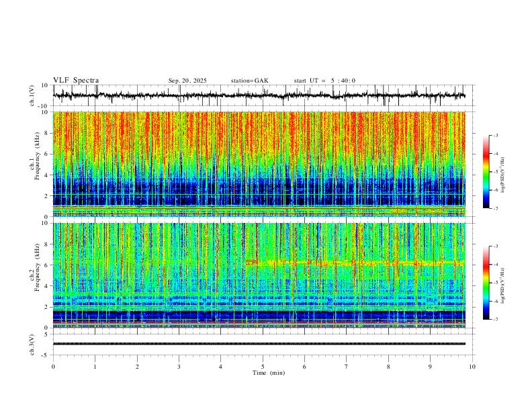Click the "5" tick on the time axis
This screenshot has height=411, width=532.
coord(263,367)
